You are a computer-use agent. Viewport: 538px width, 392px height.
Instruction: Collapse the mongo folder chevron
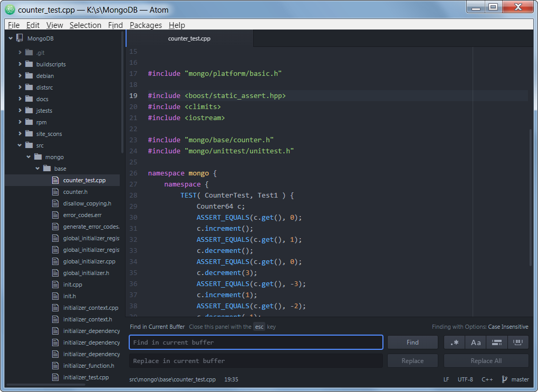pyautogui.click(x=29, y=157)
